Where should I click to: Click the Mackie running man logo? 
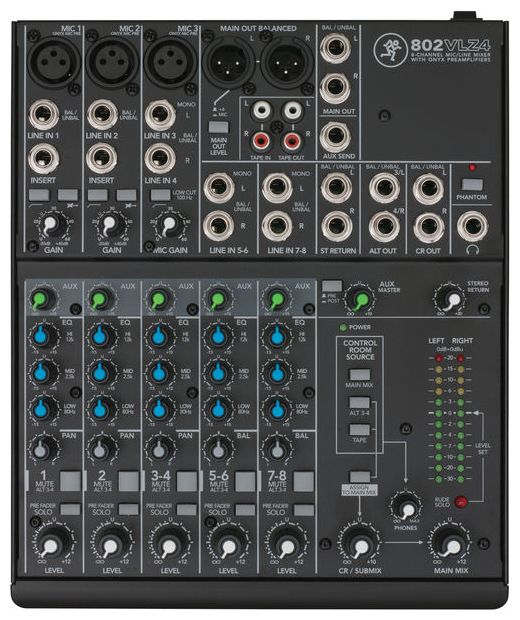[x=390, y=50]
